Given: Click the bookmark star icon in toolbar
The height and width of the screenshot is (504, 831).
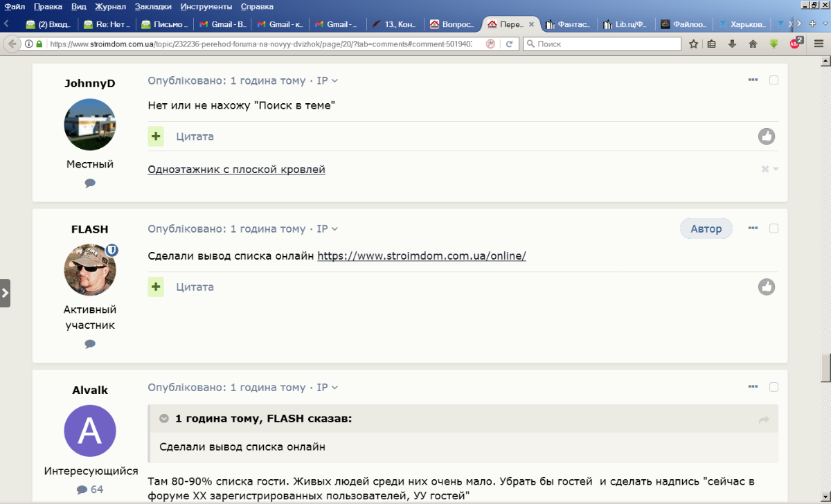Looking at the screenshot, I should point(693,44).
